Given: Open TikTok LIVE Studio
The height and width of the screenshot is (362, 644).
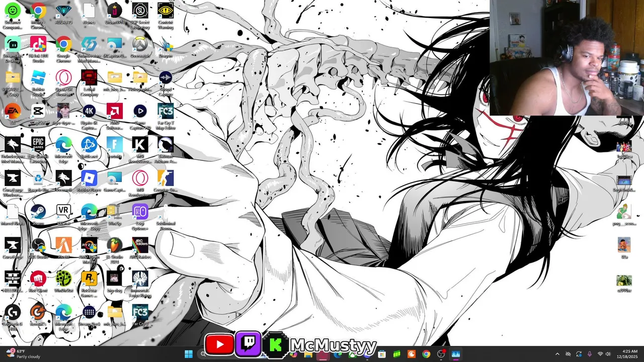Looking at the screenshot, I should coord(38,49).
